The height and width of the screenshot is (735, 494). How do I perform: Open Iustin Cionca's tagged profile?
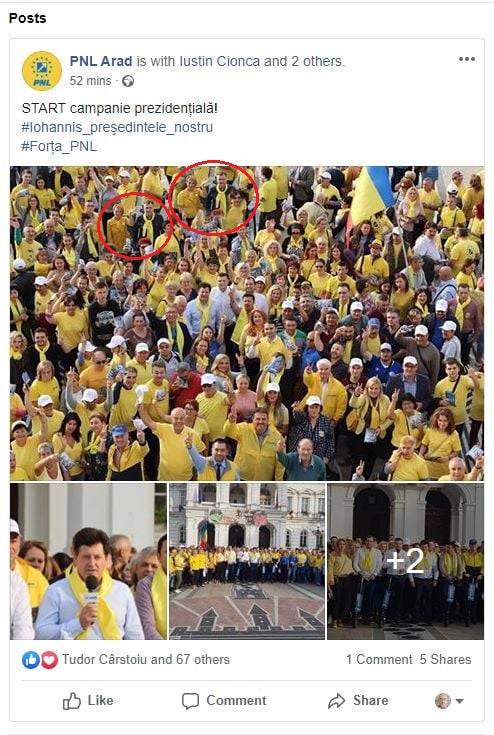(x=220, y=61)
